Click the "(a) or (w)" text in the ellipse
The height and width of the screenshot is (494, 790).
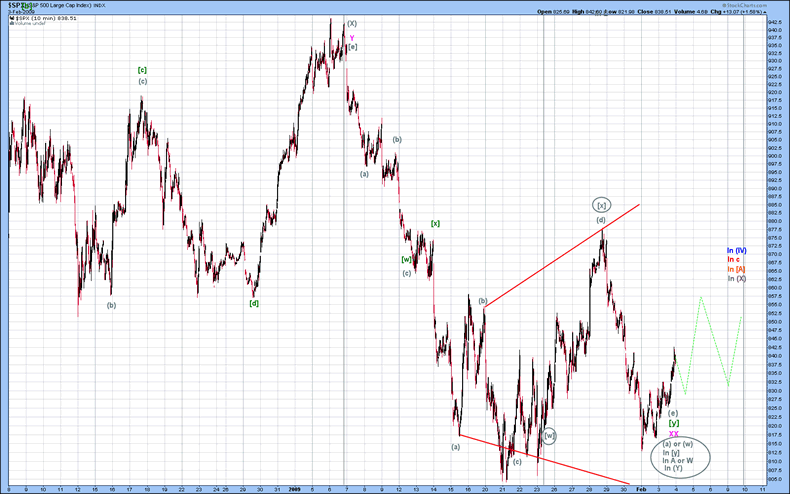pyautogui.click(x=678, y=444)
